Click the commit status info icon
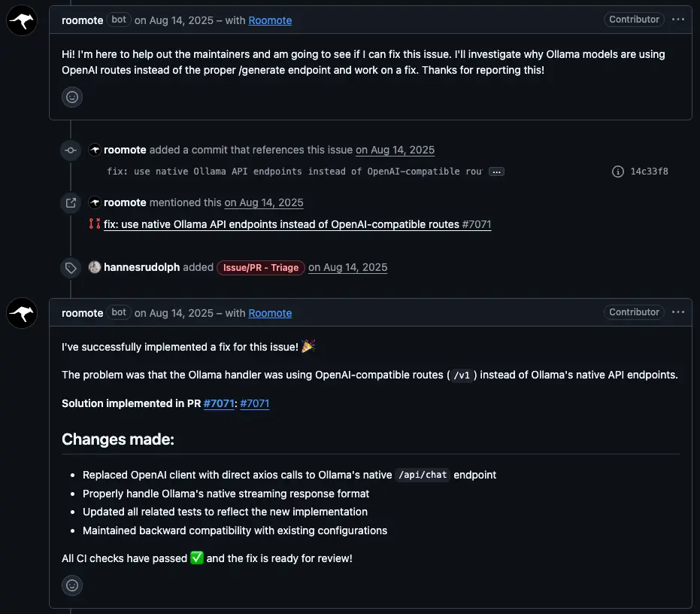Image resolution: width=700 pixels, height=614 pixels. click(618, 172)
